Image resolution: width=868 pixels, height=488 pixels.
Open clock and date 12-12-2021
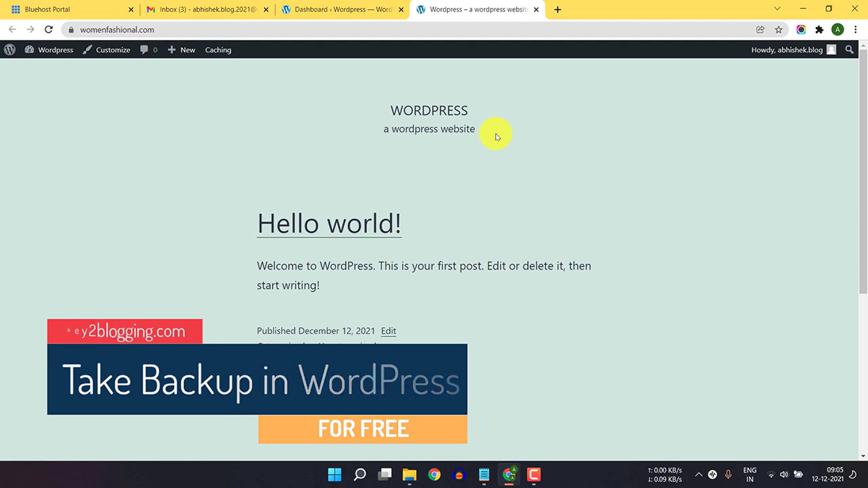827,474
